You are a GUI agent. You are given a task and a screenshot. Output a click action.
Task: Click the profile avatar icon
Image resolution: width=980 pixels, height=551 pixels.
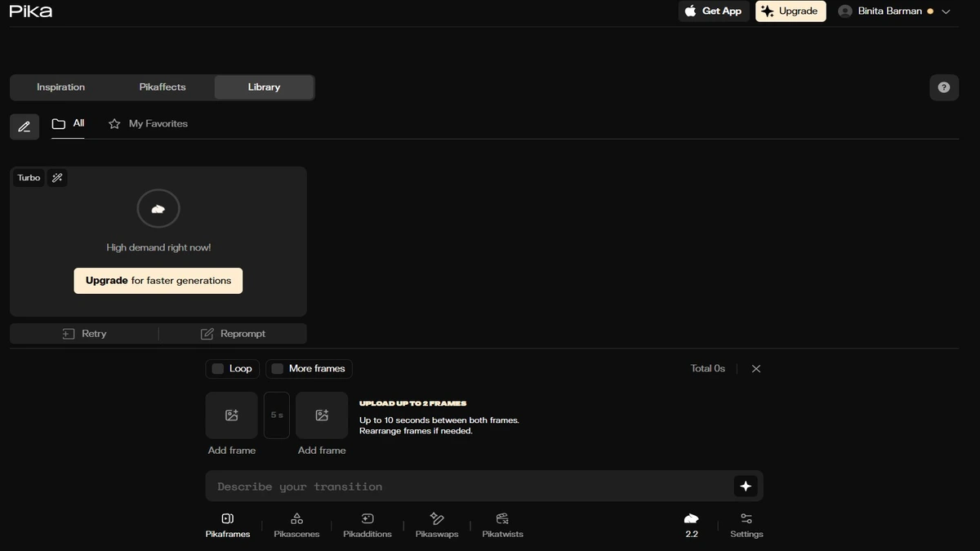845,11
